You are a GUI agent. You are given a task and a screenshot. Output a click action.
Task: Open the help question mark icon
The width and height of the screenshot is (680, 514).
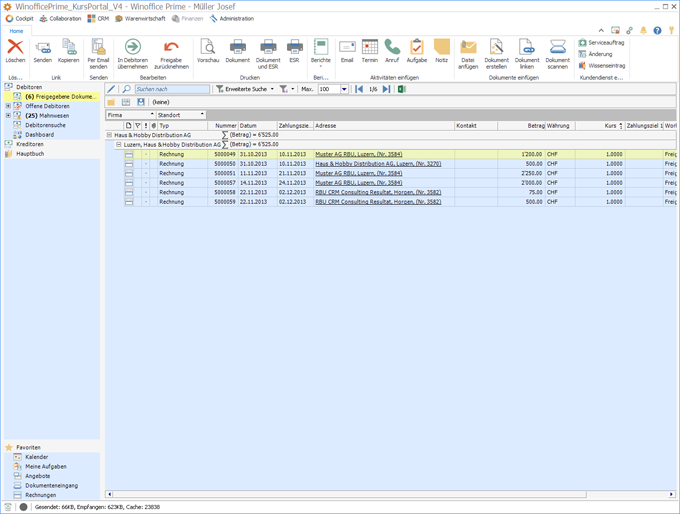[x=657, y=30]
